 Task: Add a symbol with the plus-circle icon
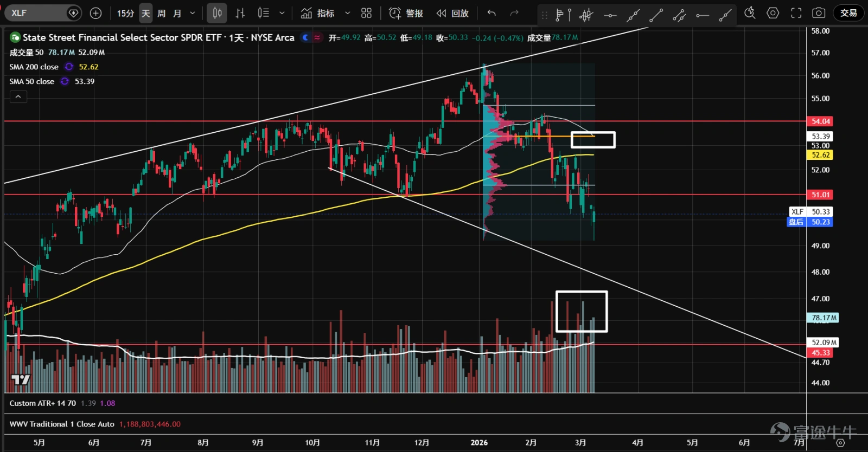tap(95, 13)
